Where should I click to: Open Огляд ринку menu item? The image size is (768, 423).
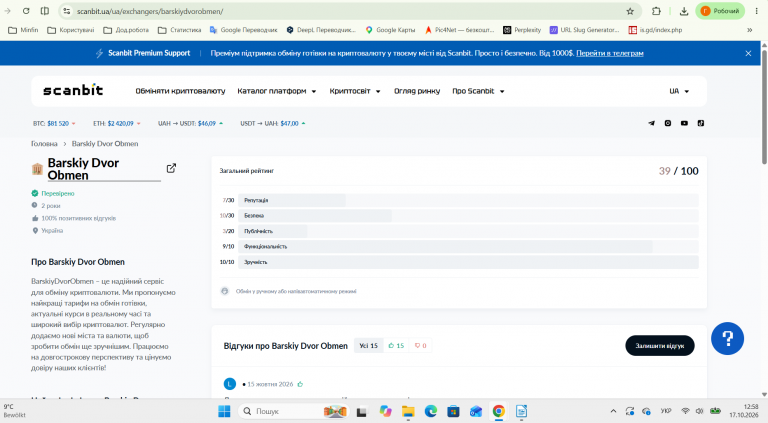click(x=417, y=91)
